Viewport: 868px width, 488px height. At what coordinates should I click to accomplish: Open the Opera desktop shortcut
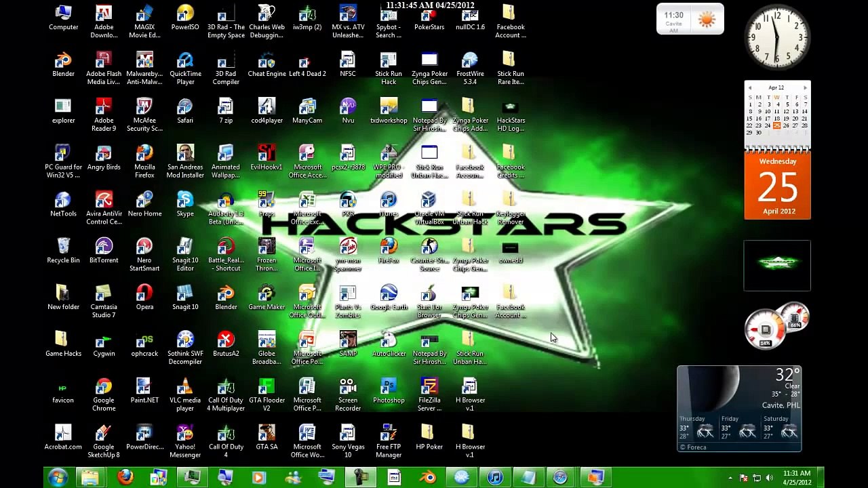click(144, 298)
